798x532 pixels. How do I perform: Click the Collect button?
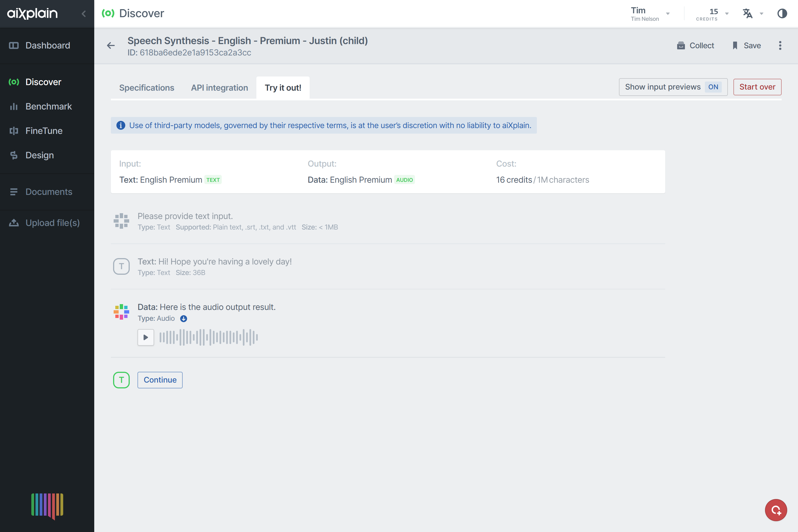pyautogui.click(x=695, y=45)
